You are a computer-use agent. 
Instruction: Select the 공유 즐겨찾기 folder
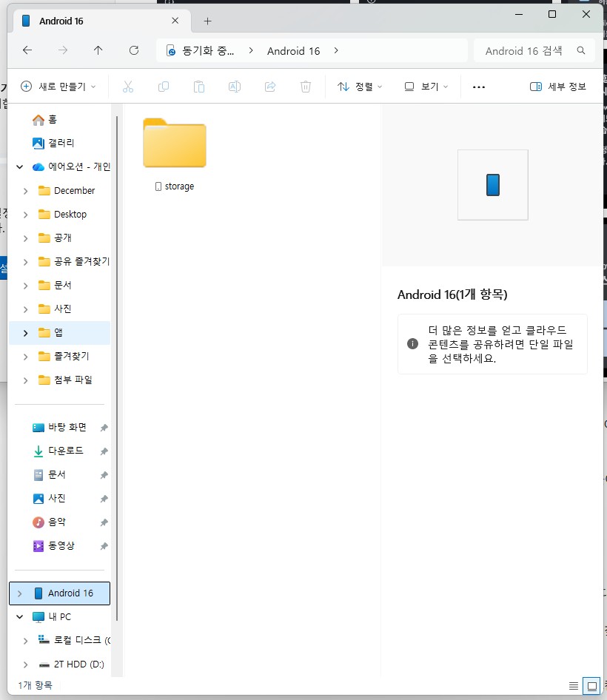tap(74, 262)
